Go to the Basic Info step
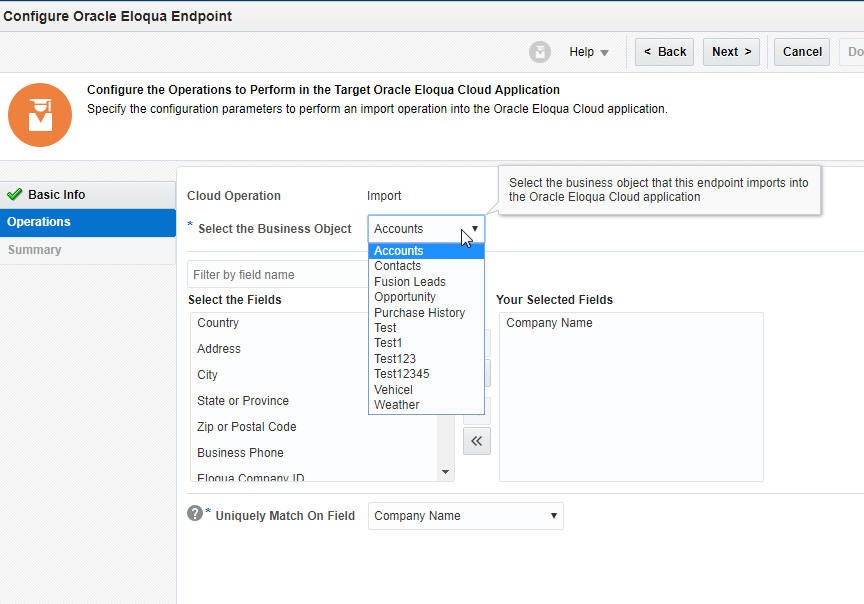Screen dimensions: 864x604 tap(60, 194)
